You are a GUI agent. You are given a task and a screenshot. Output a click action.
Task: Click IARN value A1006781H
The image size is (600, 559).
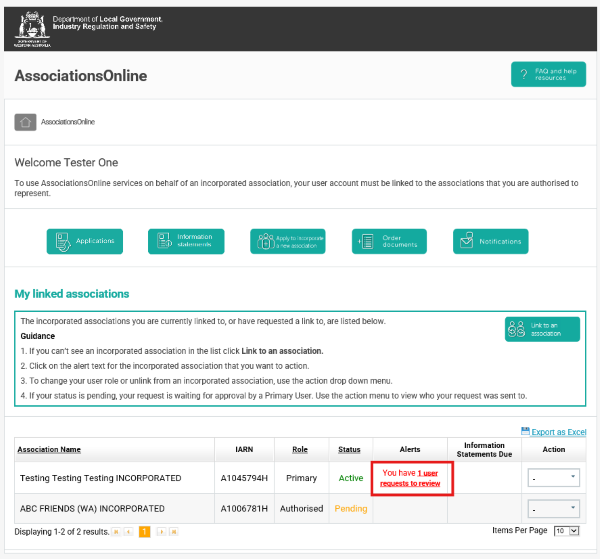pos(244,509)
